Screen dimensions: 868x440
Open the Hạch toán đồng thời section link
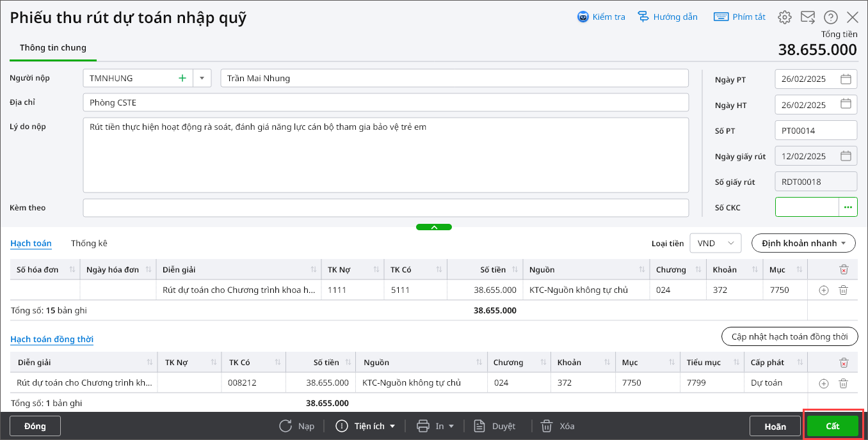coord(52,339)
